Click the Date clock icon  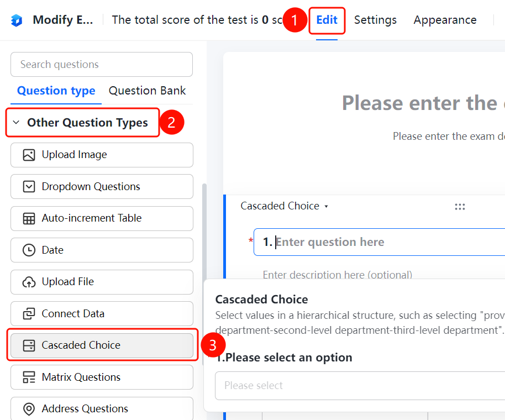[29, 250]
